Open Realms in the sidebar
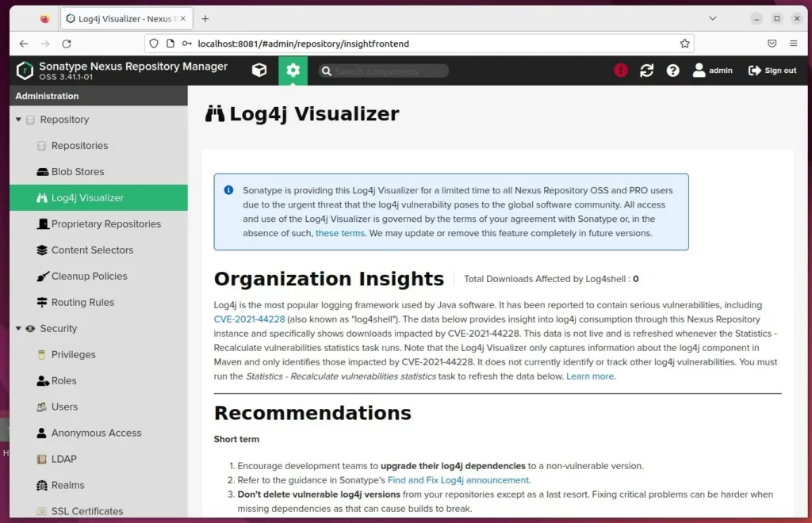 [67, 485]
